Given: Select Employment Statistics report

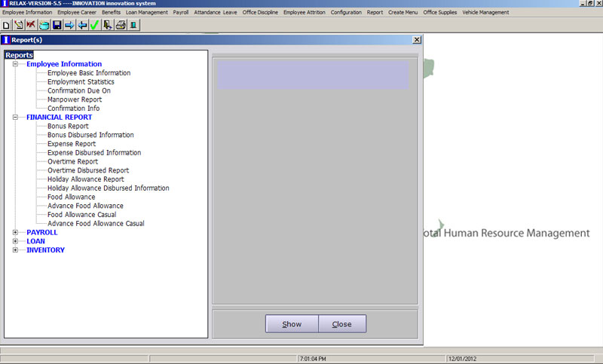Looking at the screenshot, I should [81, 81].
